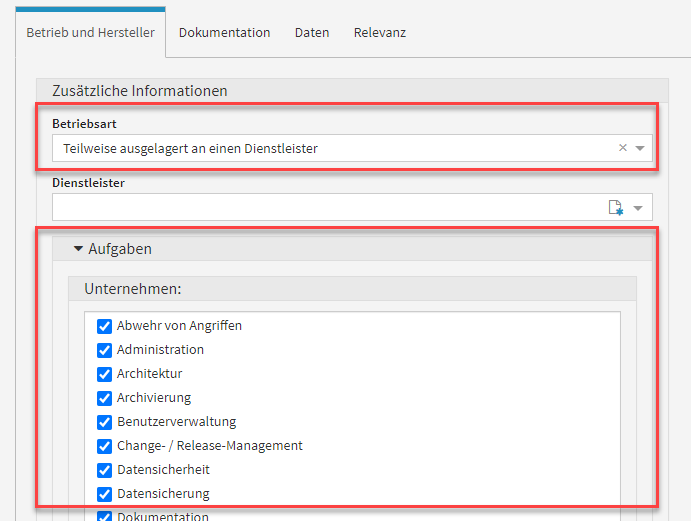
Task: Uncheck the Administration checkbox
Action: 104,350
